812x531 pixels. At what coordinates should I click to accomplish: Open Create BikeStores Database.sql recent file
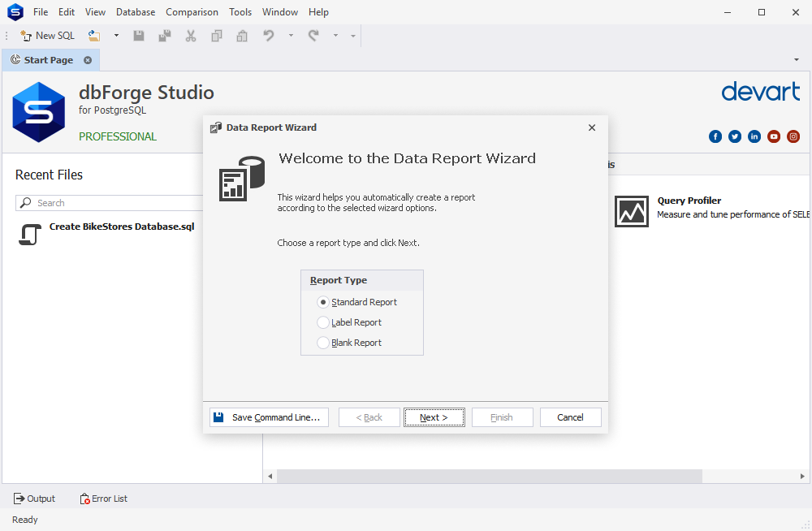pyautogui.click(x=122, y=227)
